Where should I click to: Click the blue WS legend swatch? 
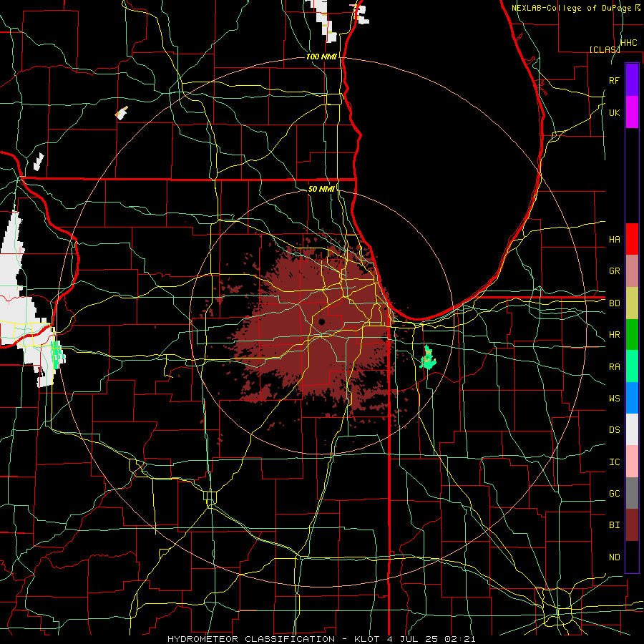pyautogui.click(x=632, y=398)
